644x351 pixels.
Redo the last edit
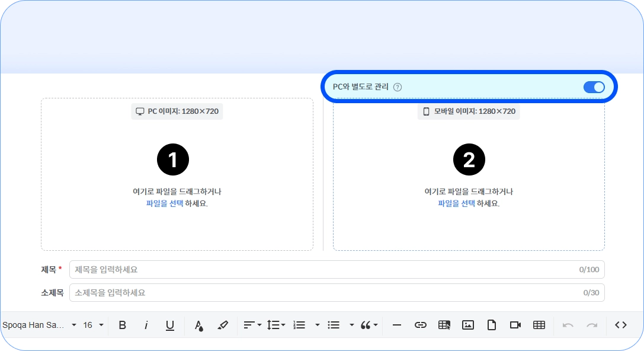(592, 325)
